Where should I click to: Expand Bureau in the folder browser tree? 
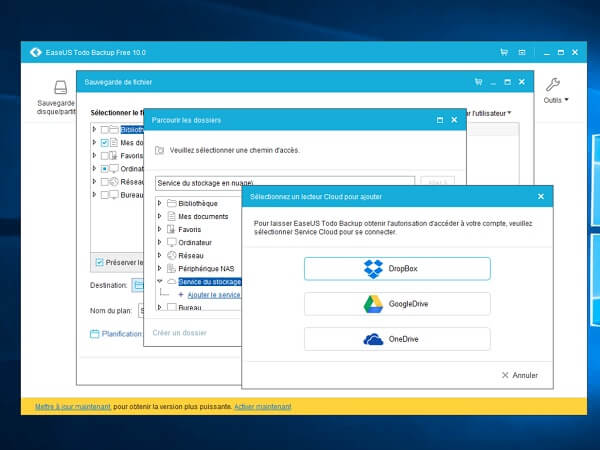point(160,307)
